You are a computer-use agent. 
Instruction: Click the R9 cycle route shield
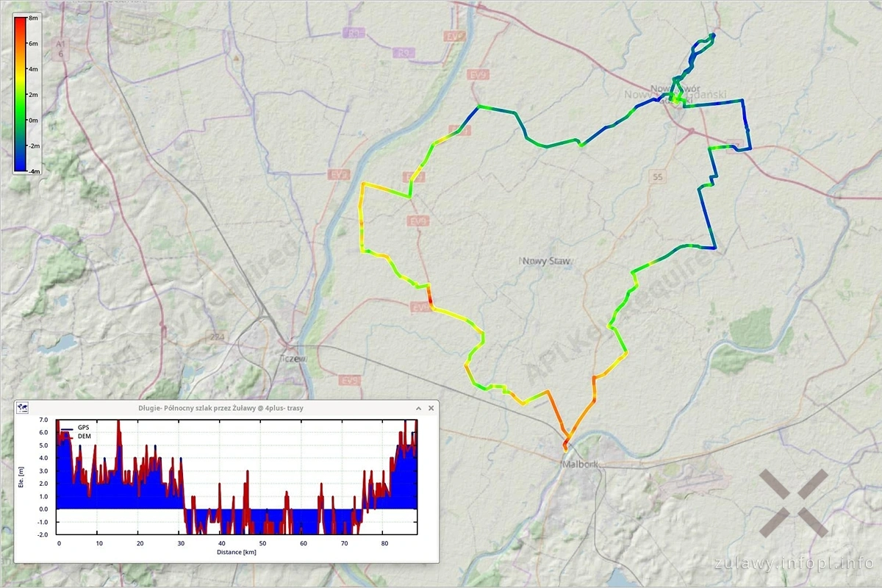(x=402, y=53)
